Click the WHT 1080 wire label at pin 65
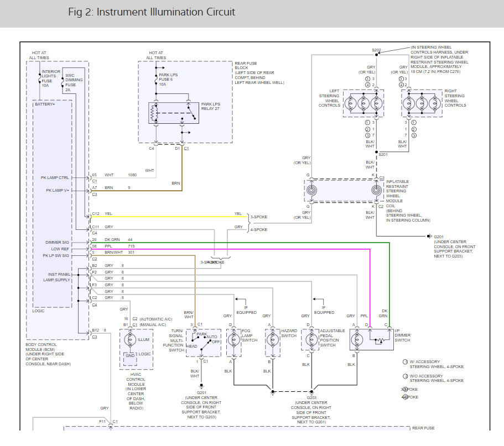 [121, 175]
